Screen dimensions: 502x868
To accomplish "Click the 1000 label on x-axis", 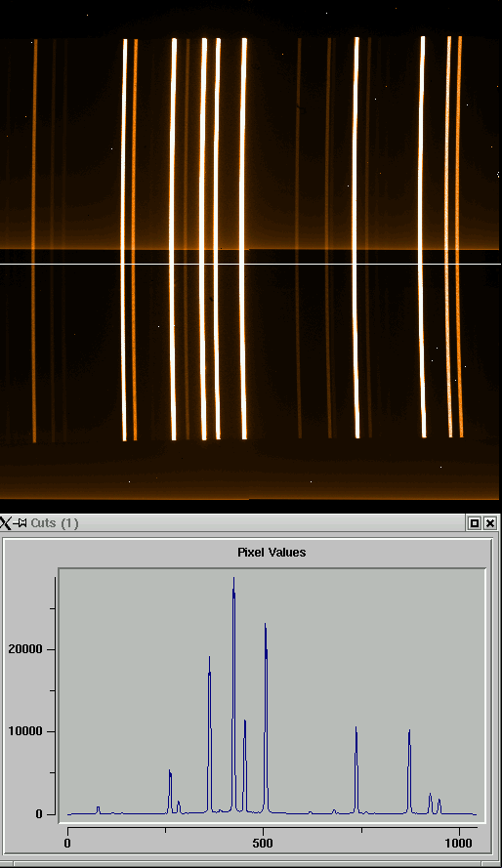I will click(x=459, y=844).
